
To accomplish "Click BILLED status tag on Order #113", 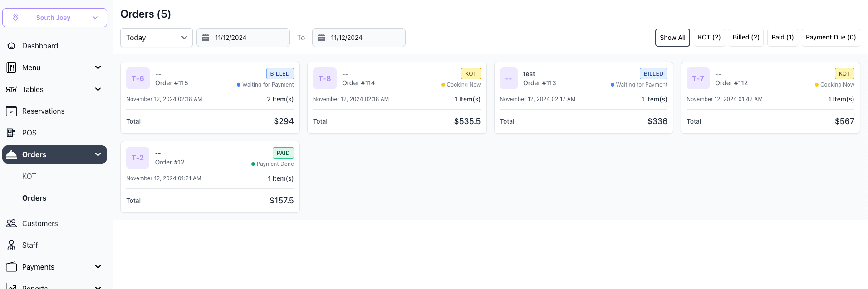I will [653, 74].
